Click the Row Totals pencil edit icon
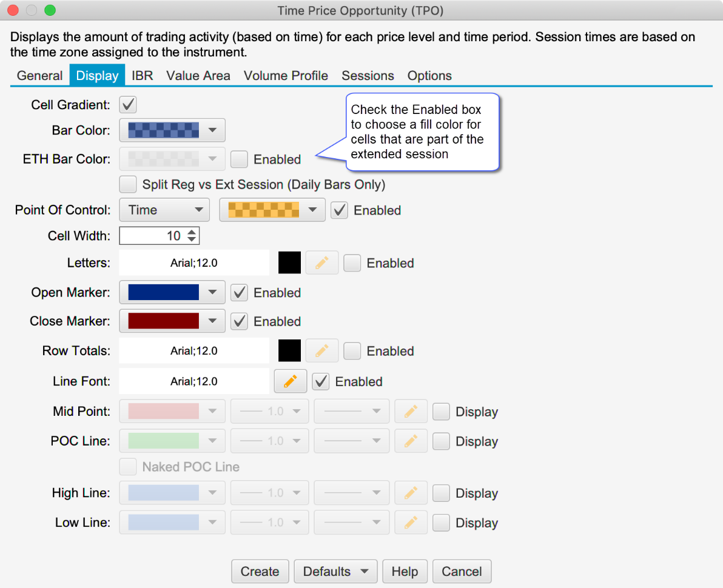723x588 pixels. (322, 351)
